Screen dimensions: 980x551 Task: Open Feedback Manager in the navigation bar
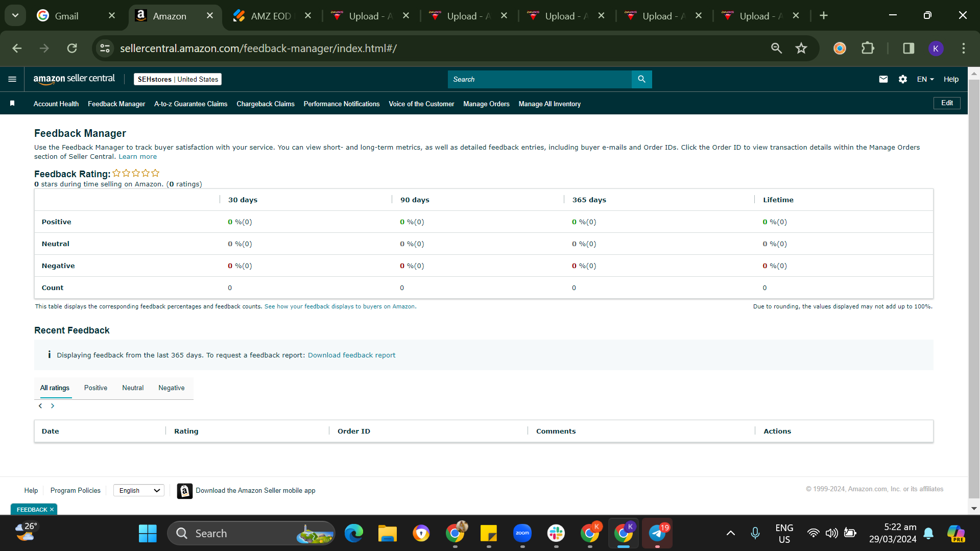(x=116, y=104)
